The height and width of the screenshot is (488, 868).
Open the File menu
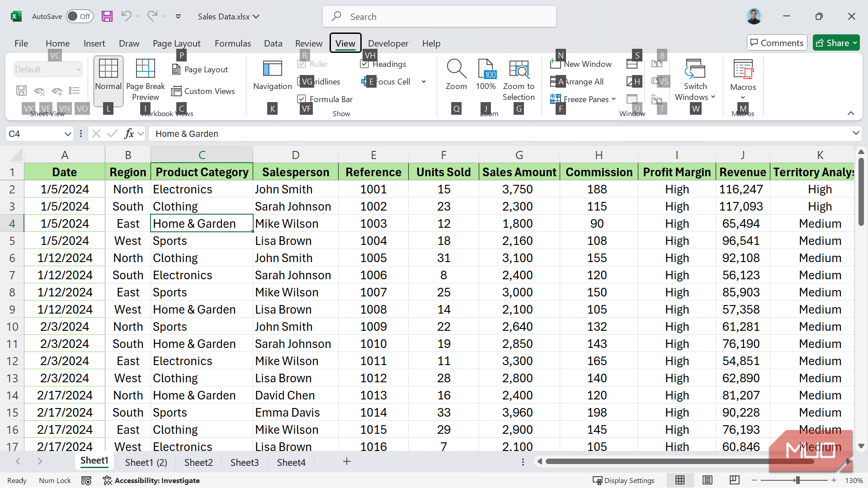(x=21, y=43)
